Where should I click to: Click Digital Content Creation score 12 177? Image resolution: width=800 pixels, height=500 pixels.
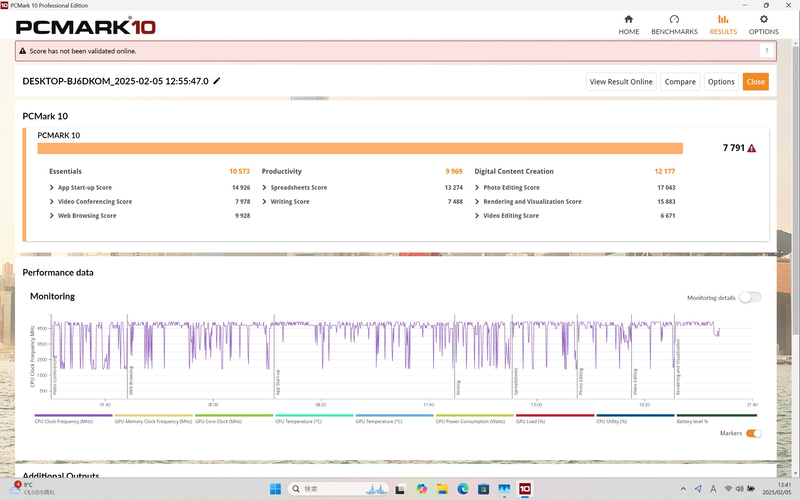tap(665, 171)
